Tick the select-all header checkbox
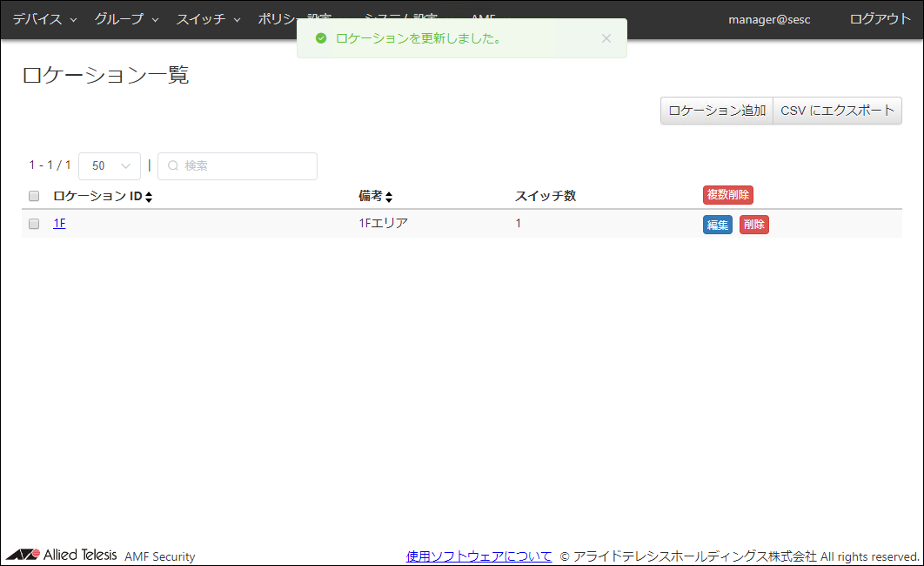 [x=34, y=196]
